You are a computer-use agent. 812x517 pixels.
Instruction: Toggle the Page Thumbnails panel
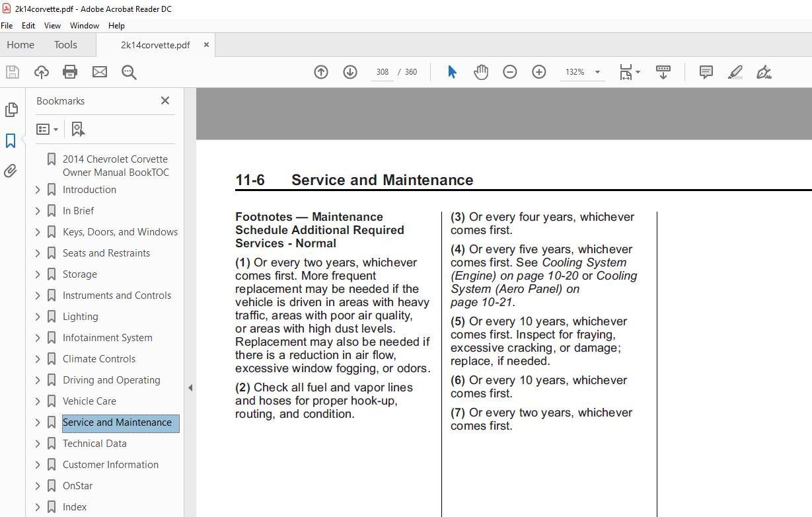coord(11,109)
